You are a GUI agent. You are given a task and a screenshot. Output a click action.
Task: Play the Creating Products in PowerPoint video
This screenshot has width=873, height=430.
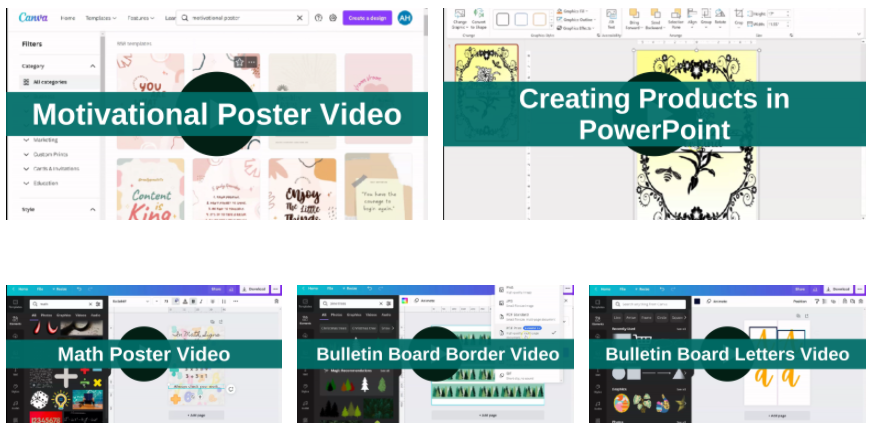[x=654, y=114]
